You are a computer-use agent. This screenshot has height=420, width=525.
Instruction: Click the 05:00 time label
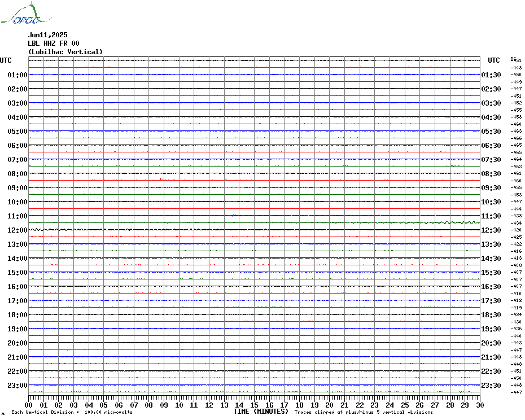[17, 132]
